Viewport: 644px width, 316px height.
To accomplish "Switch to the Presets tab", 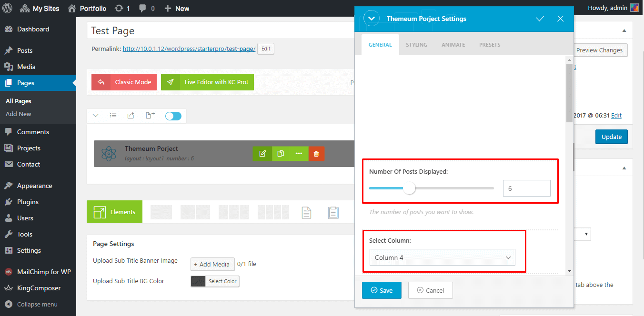I will point(490,45).
